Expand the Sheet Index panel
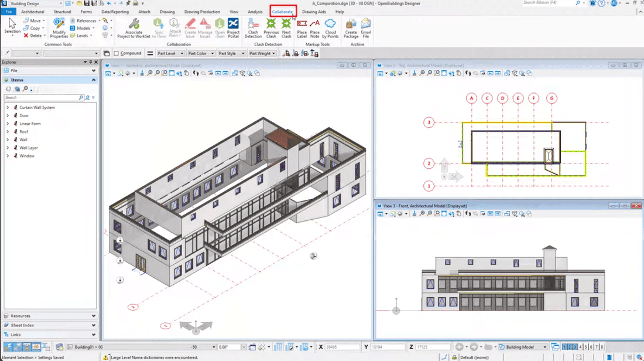644x361 pixels. pyautogui.click(x=50, y=325)
